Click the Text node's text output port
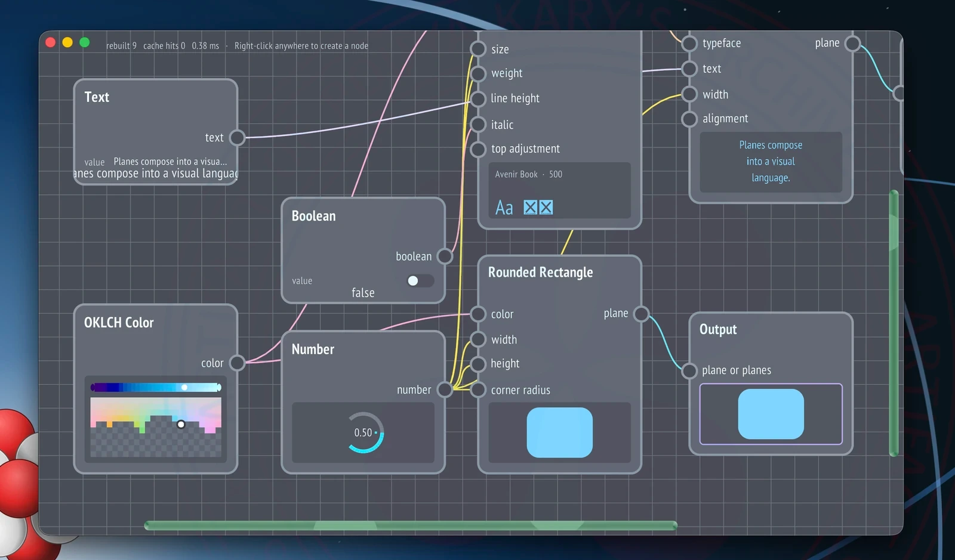The height and width of the screenshot is (560, 955). point(237,138)
